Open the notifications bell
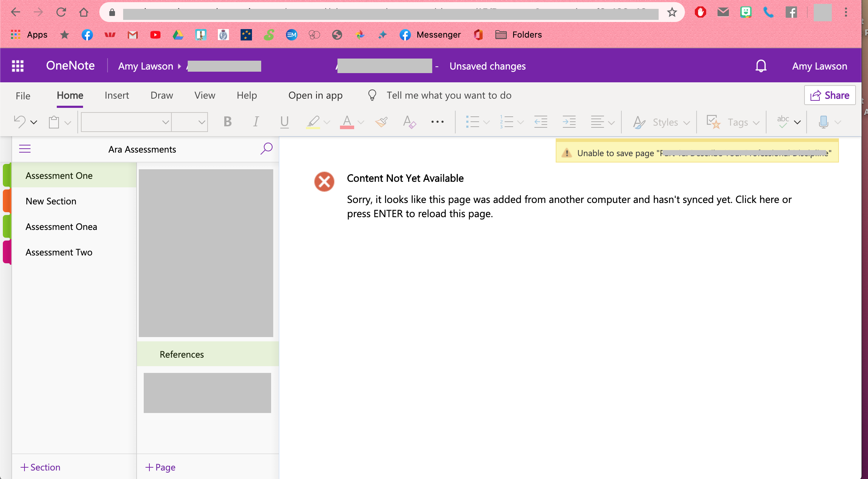Screen dimensions: 868x479 761,66
